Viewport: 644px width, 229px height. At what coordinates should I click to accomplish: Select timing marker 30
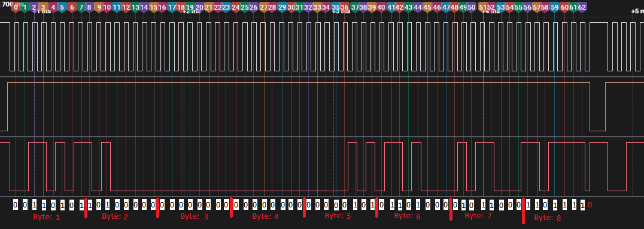pos(291,7)
